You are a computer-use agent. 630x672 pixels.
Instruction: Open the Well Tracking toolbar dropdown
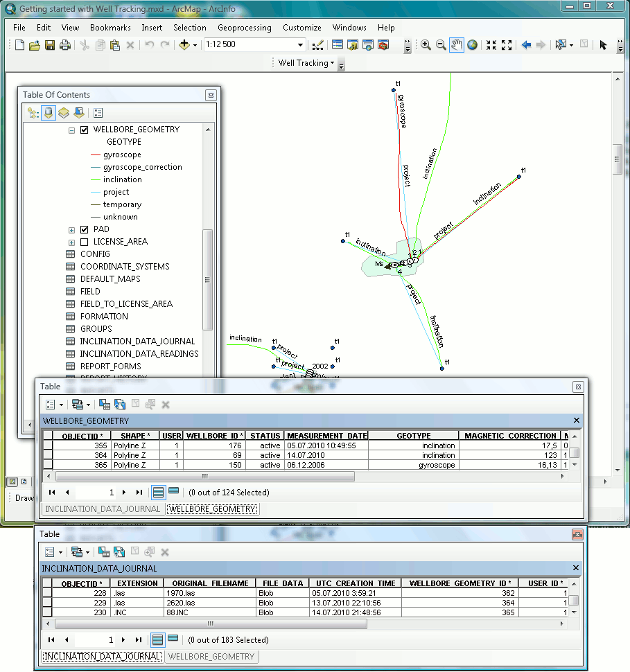pyautogui.click(x=306, y=63)
